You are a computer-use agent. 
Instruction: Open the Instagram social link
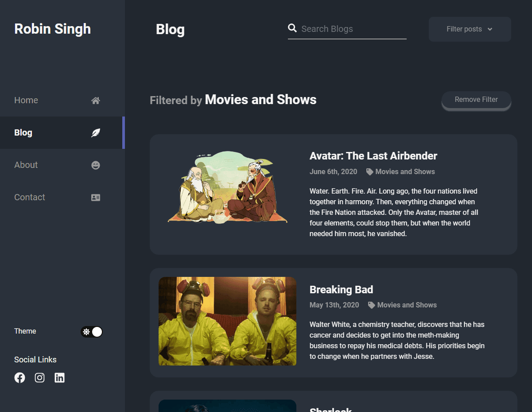(x=39, y=377)
